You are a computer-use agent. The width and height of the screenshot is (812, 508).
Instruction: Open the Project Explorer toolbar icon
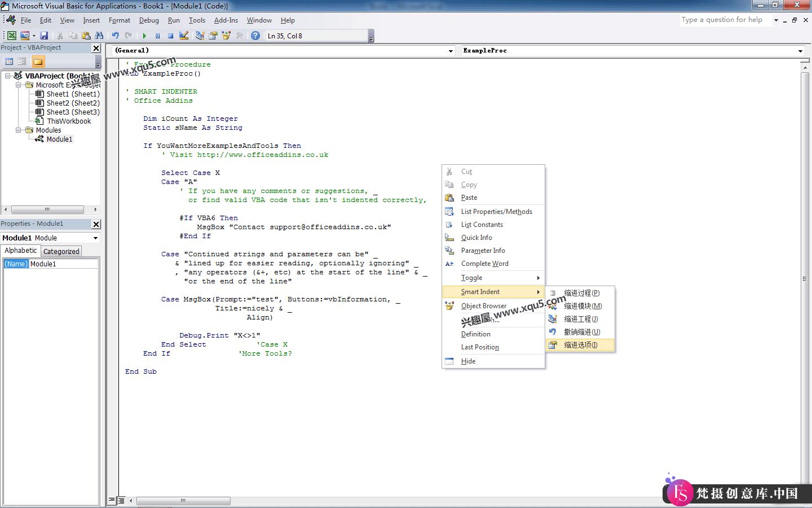tap(200, 36)
